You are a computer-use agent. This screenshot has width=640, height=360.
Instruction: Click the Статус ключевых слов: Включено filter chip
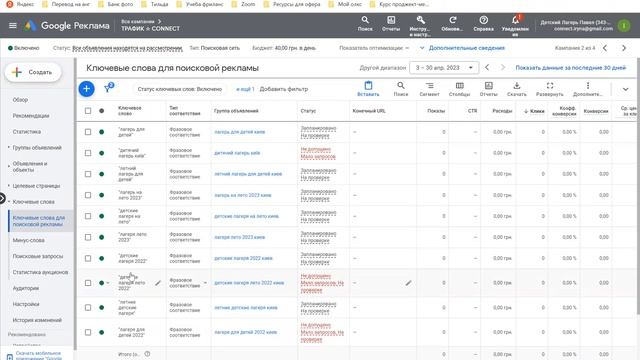click(180, 89)
